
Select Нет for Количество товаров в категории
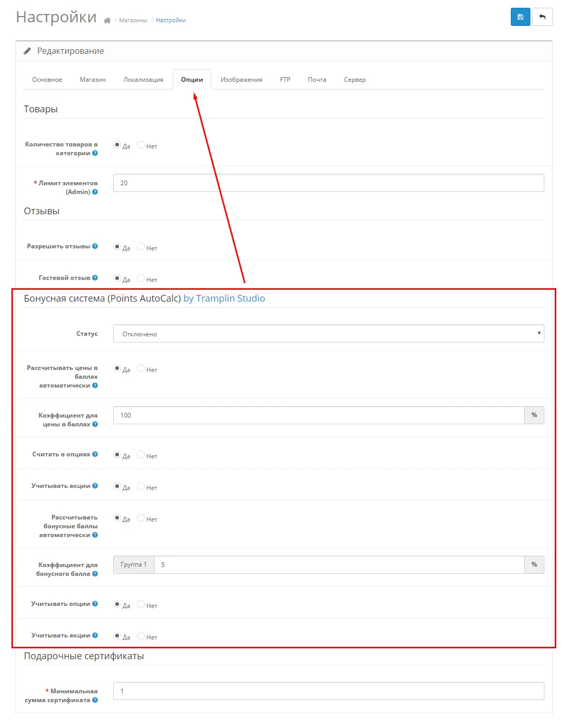click(141, 145)
